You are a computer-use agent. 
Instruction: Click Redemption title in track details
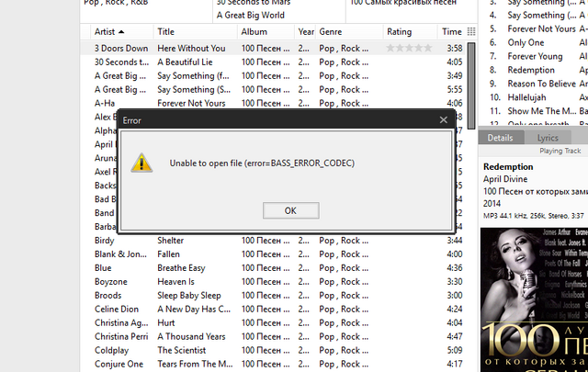tap(508, 166)
